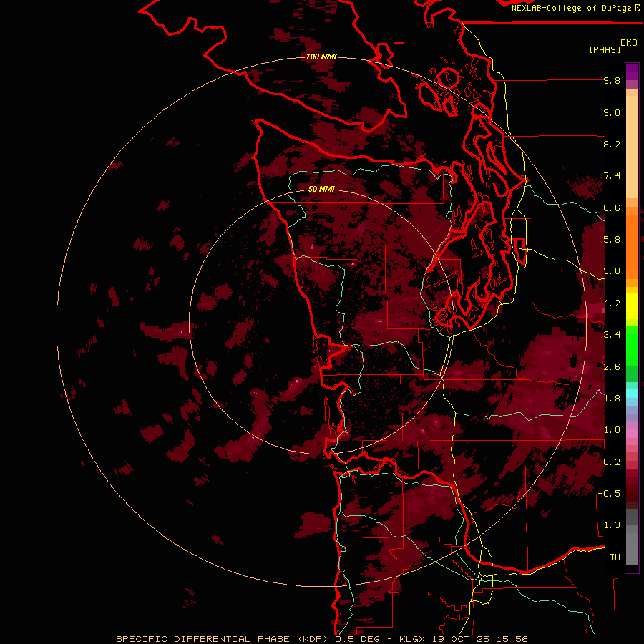Pick the purple segment atop the color bar

click(632, 72)
